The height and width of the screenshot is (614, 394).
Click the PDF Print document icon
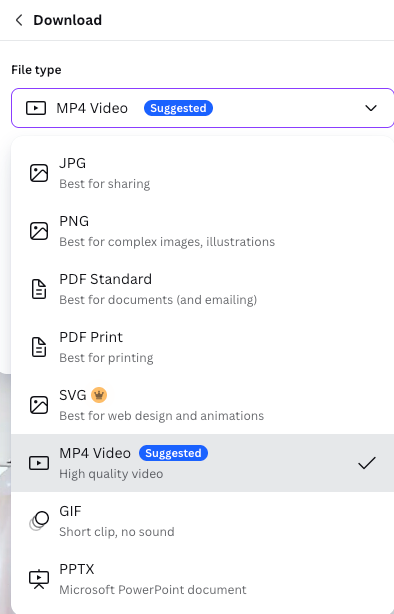pos(39,347)
